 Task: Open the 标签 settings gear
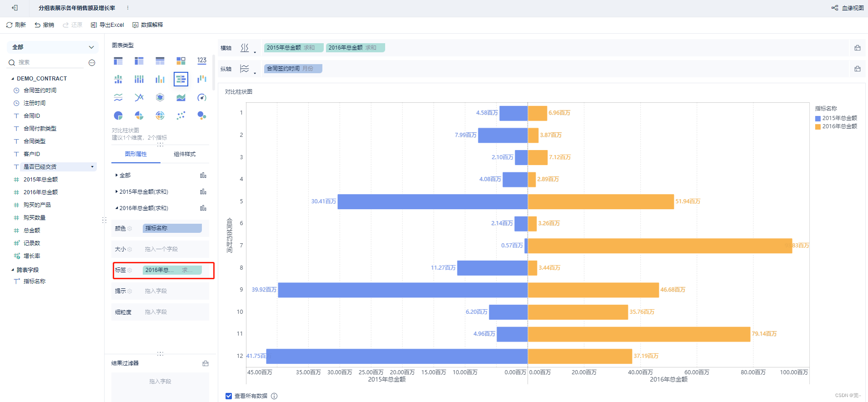pos(130,270)
